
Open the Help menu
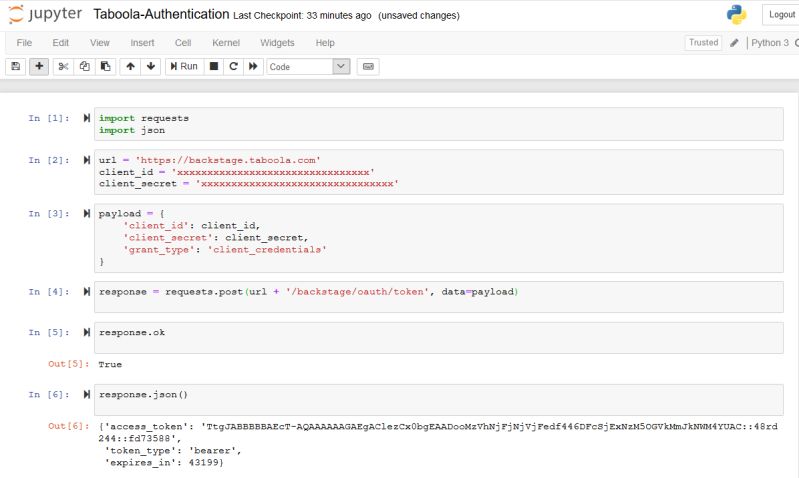pos(325,43)
